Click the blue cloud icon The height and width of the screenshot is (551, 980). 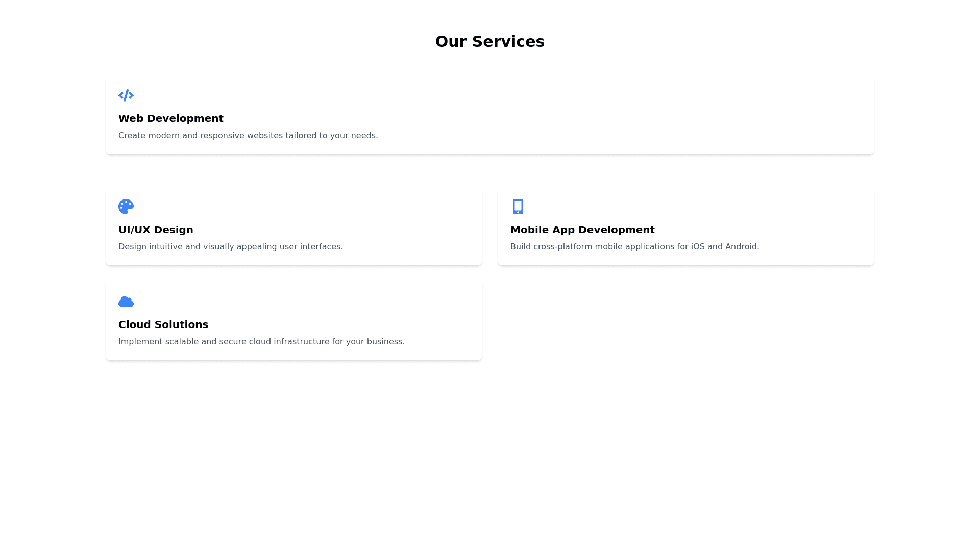coord(126,302)
